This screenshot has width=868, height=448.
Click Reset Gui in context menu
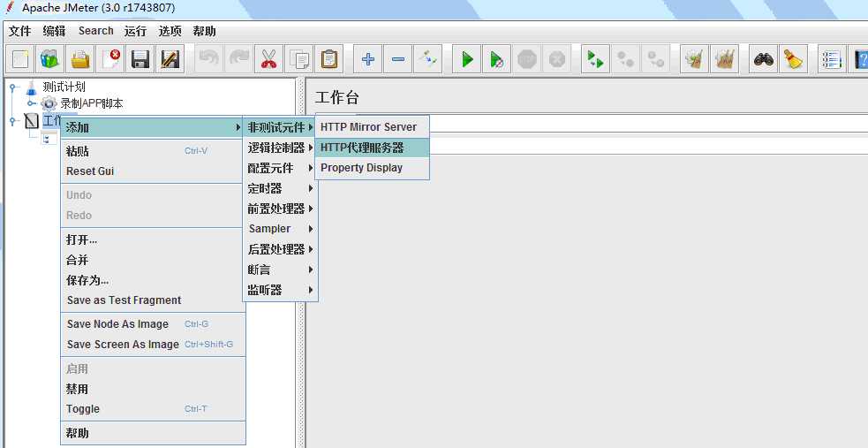coord(153,171)
